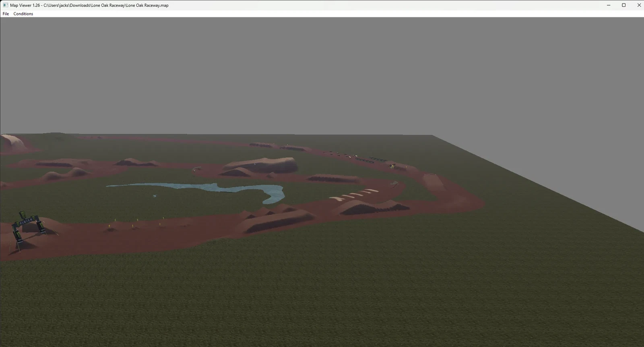Click the small object in grass left of pond
The height and width of the screenshot is (347, 644).
tap(155, 196)
